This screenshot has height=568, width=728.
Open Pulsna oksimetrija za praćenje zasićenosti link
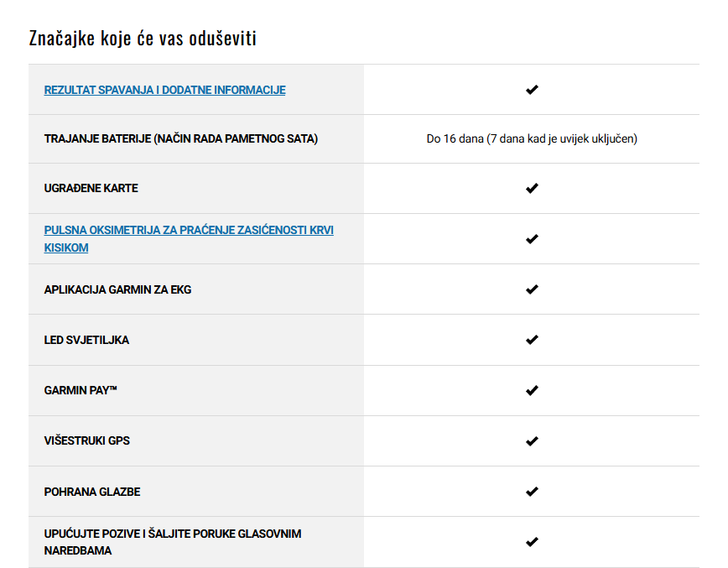tap(189, 239)
